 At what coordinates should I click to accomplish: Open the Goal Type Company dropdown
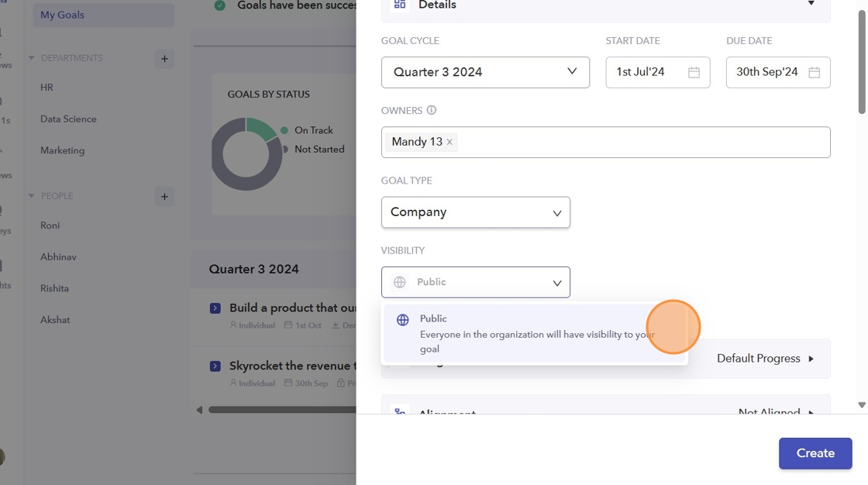tap(475, 212)
